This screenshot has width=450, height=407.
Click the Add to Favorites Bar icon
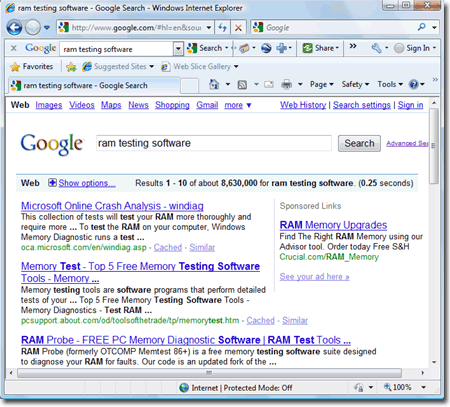(71, 67)
